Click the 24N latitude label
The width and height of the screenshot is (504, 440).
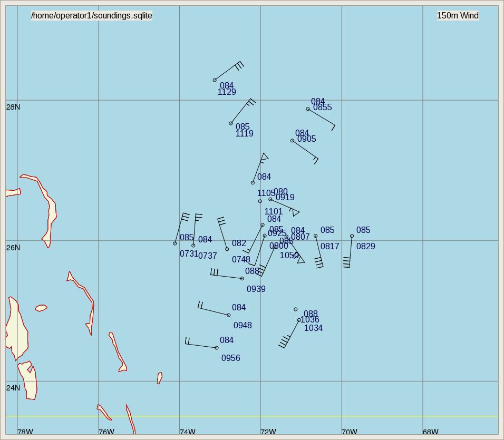pos(13,388)
